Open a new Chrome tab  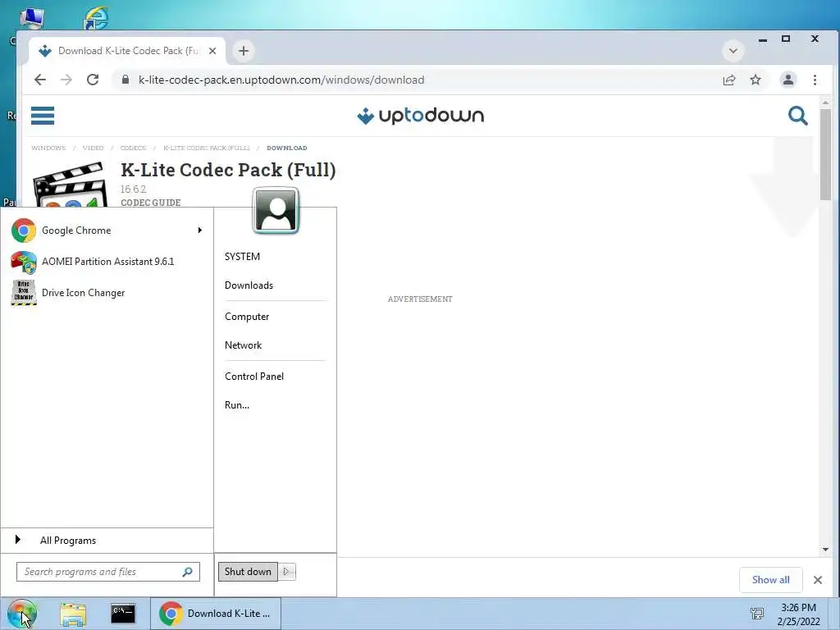click(244, 51)
